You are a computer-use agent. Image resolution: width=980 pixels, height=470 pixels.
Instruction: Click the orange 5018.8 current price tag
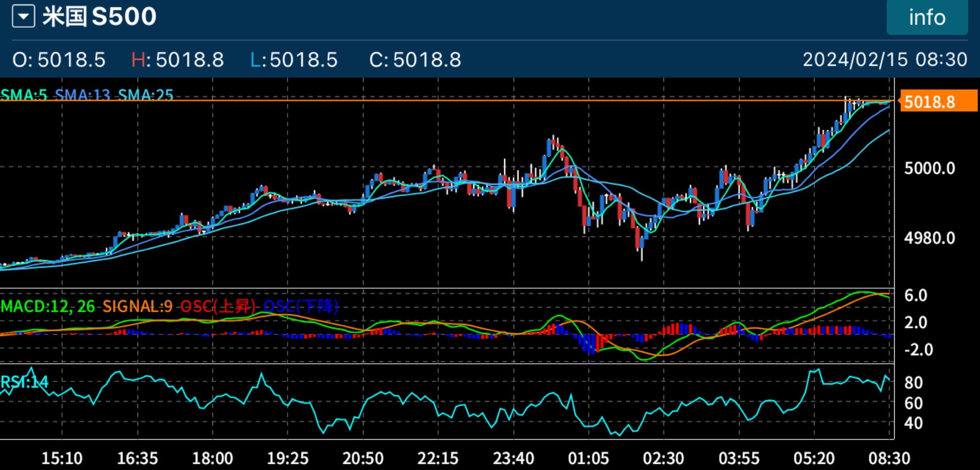pyautogui.click(x=938, y=102)
